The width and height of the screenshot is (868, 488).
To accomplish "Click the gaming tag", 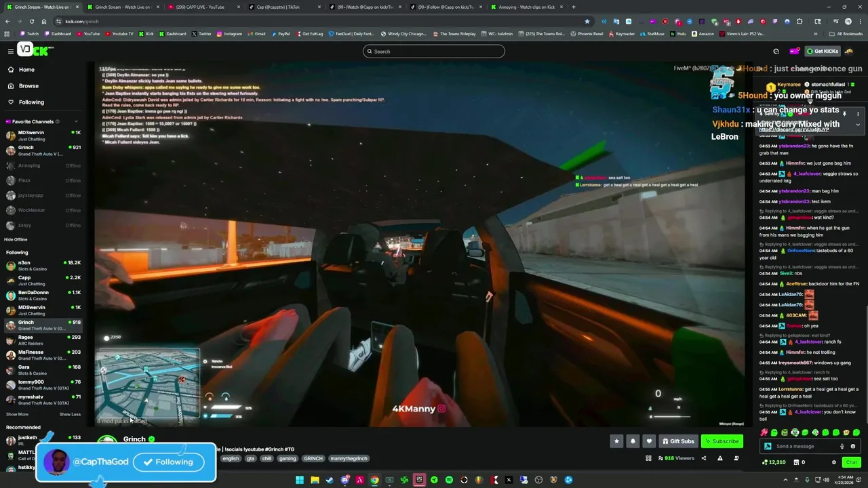I will click(288, 458).
